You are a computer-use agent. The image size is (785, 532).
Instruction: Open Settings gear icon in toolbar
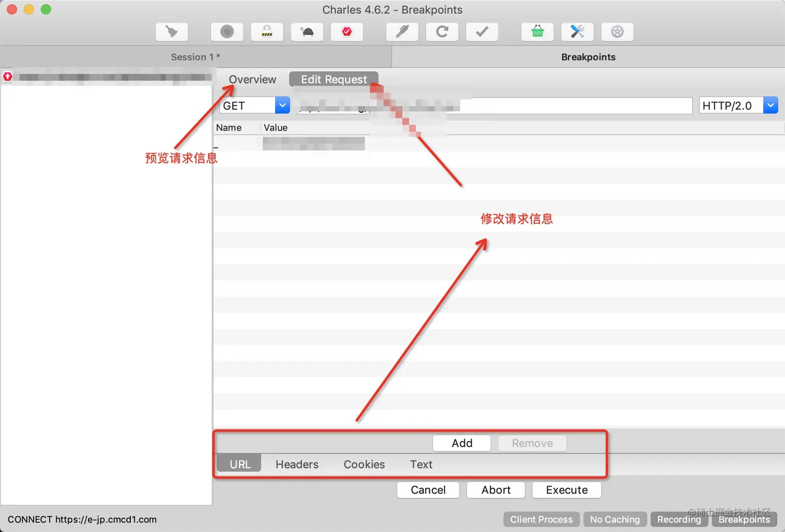click(x=617, y=32)
